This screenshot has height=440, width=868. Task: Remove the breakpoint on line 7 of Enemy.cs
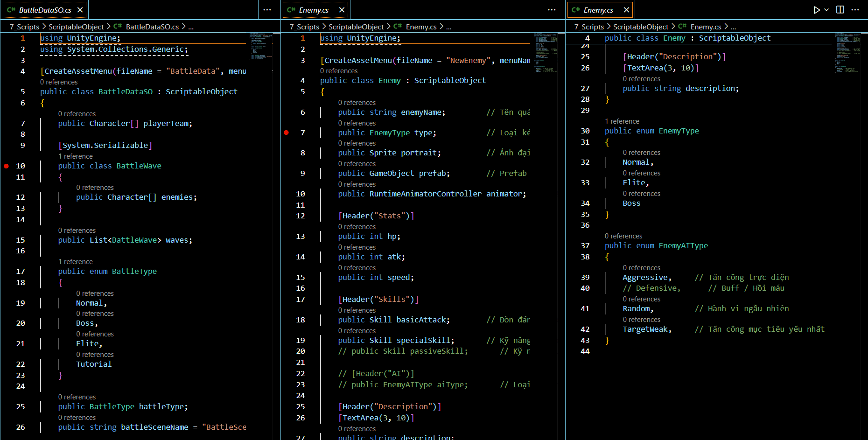click(x=287, y=133)
